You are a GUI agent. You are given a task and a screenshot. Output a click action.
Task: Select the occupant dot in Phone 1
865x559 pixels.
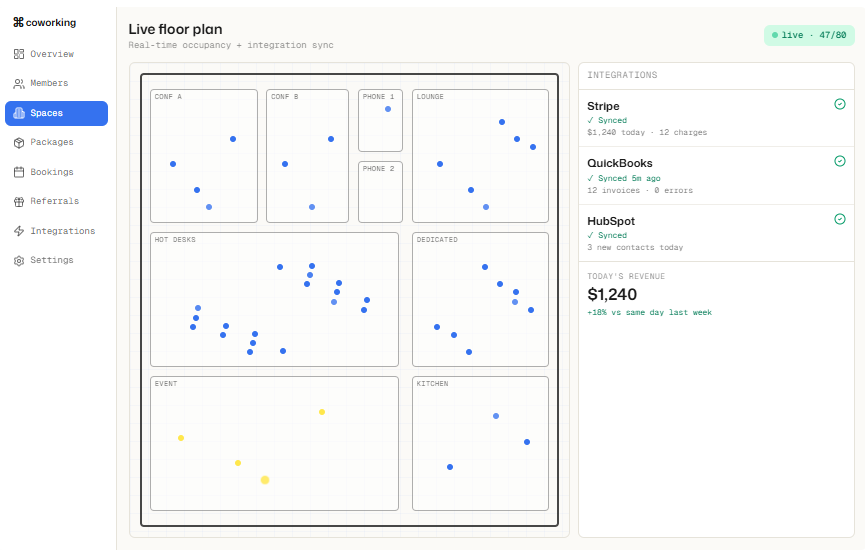pyautogui.click(x=388, y=109)
